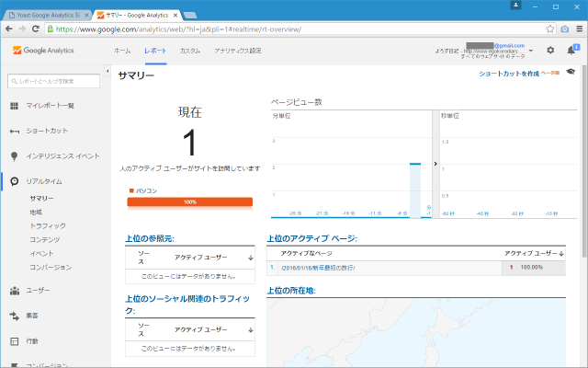This screenshot has height=368, width=588.
Task: Expand the account selector dropdown arrow
Action: coord(532,51)
